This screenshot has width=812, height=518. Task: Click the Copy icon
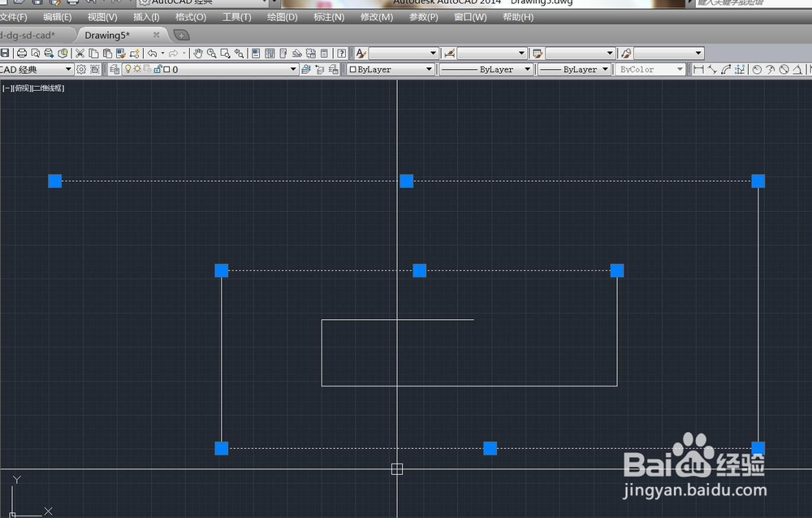tap(93, 53)
